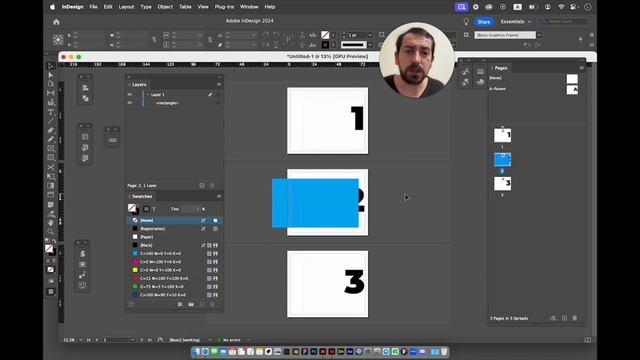This screenshot has width=640, height=360.
Task: Toggle fill/stroke box in Swatches panel
Action: point(133,209)
